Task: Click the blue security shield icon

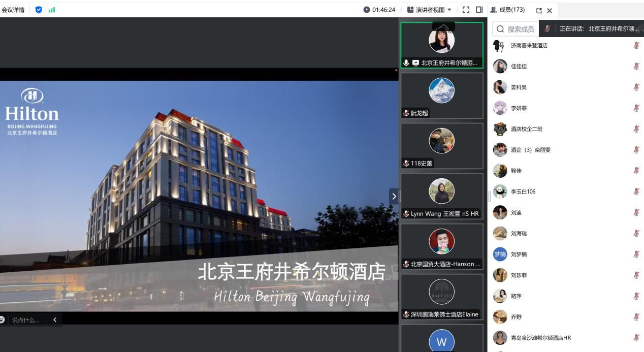Action: click(x=39, y=10)
